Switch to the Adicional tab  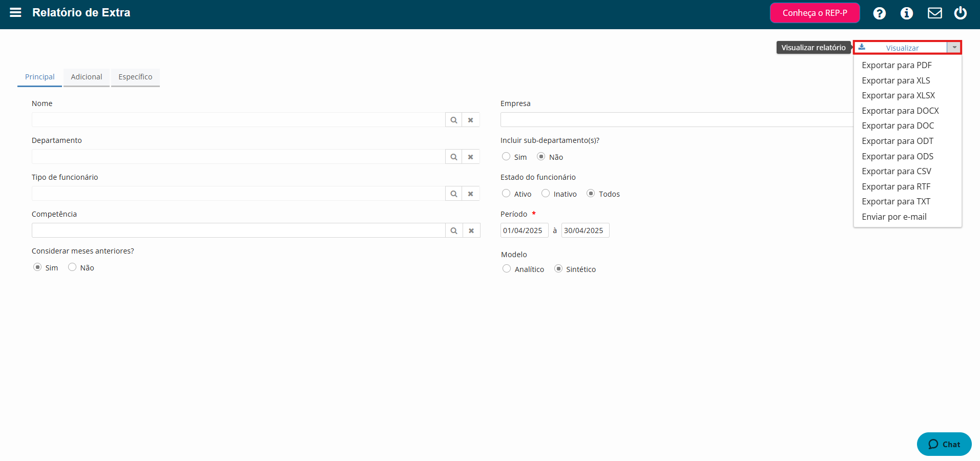(x=87, y=77)
